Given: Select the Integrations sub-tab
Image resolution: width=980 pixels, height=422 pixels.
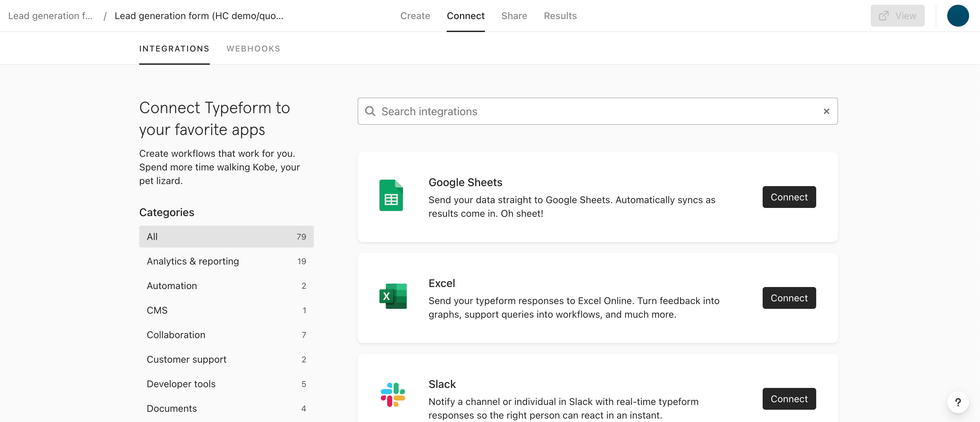Looking at the screenshot, I should 174,49.
